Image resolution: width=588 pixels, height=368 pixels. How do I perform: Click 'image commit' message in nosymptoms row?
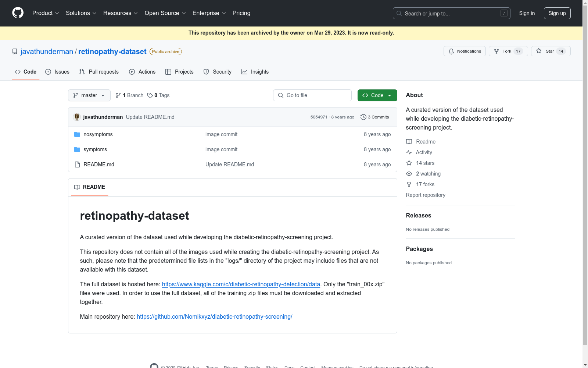(221, 134)
